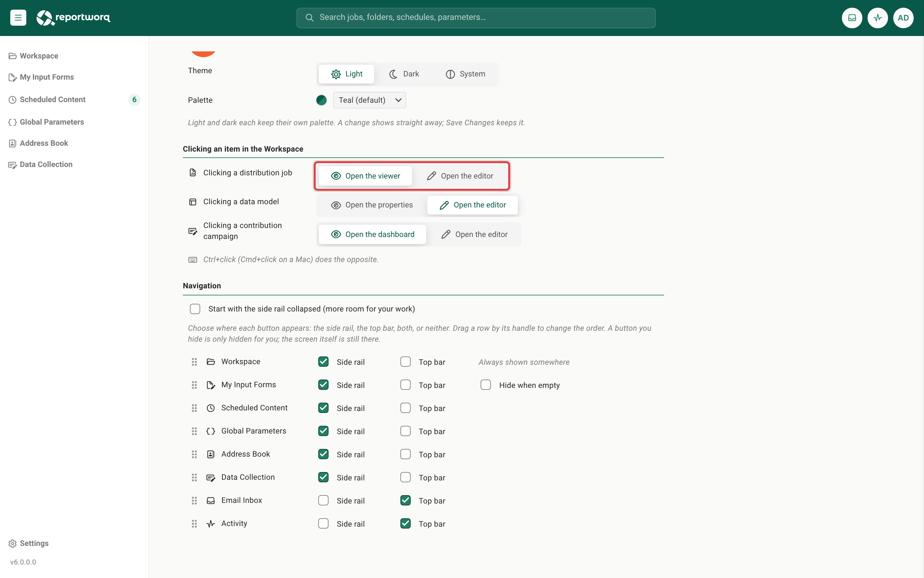Check Side rail for Email Inbox
924x578 pixels.
(323, 500)
